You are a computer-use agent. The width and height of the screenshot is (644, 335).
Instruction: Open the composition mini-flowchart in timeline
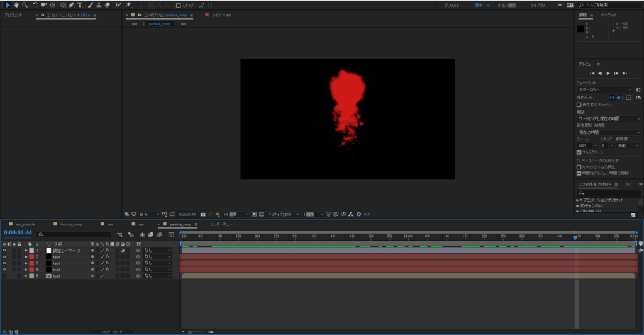pos(119,235)
